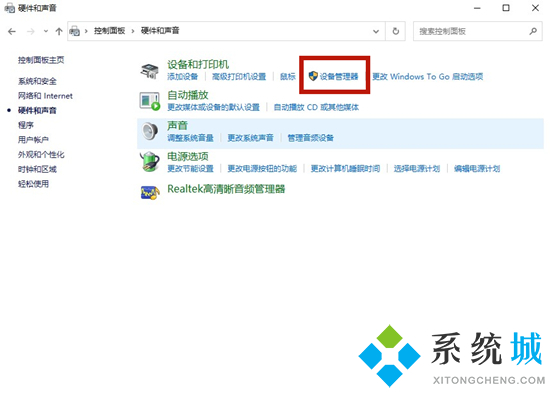Expand chevron after 控制面板 in breadcrumb
Image resolution: width=550 pixels, height=398 pixels.
point(133,31)
